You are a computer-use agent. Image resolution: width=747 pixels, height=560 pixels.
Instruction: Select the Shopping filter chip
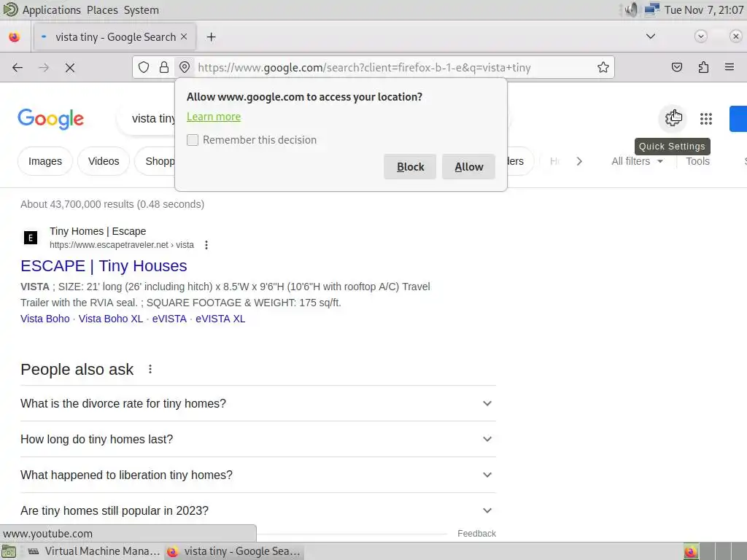click(x=155, y=161)
